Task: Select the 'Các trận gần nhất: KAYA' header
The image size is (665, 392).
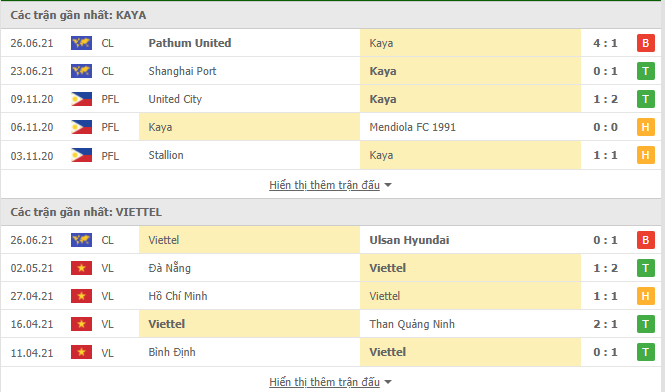Action: point(78,15)
